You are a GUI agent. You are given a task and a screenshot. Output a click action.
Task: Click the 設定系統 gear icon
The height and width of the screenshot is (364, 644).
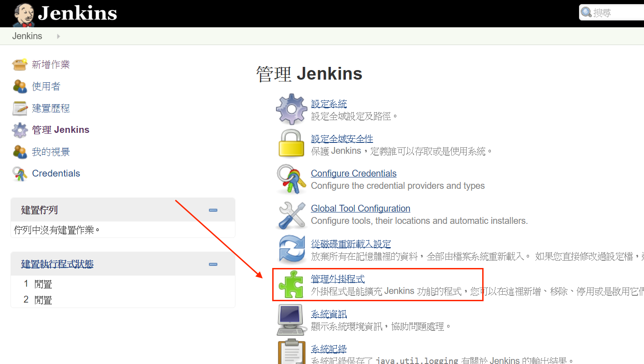(292, 109)
